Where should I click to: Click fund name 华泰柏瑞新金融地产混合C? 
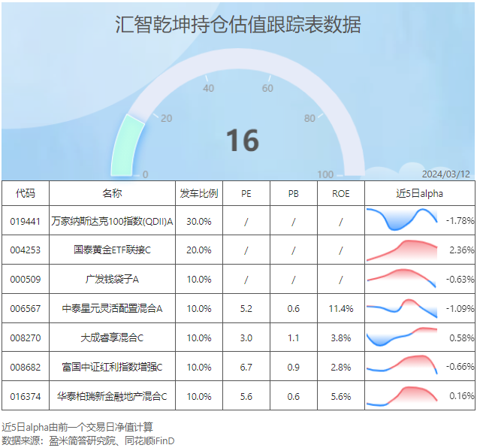point(112,397)
